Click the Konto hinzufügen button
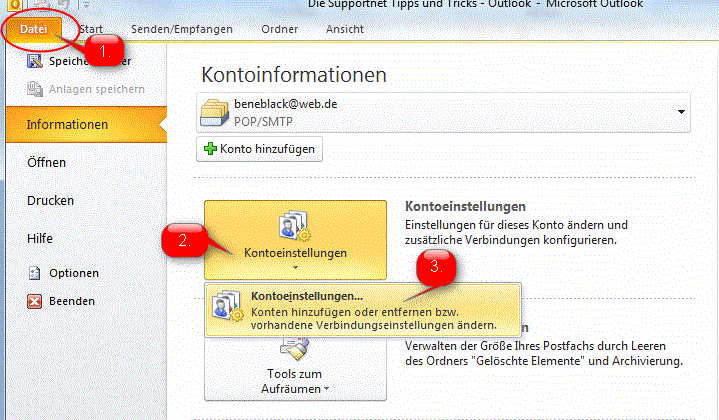Viewport: 719px width, 420px height. click(x=260, y=149)
